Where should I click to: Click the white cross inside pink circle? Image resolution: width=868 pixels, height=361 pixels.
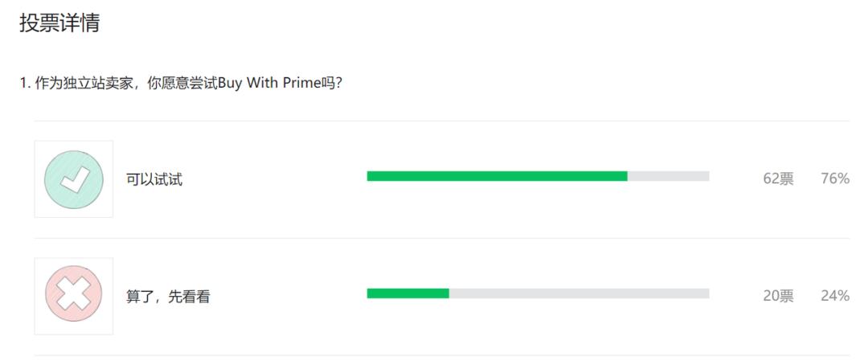tap(74, 294)
